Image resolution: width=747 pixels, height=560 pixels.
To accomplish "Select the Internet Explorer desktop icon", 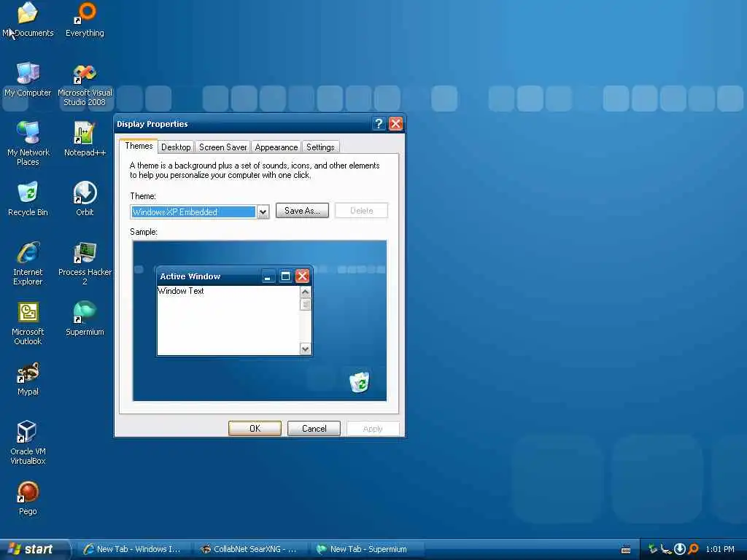I will coord(28,263).
